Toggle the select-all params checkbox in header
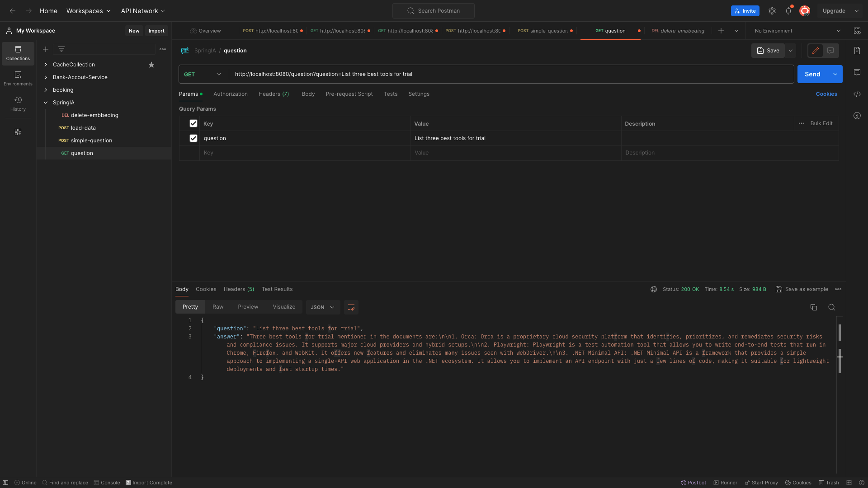The image size is (868, 488). (193, 123)
